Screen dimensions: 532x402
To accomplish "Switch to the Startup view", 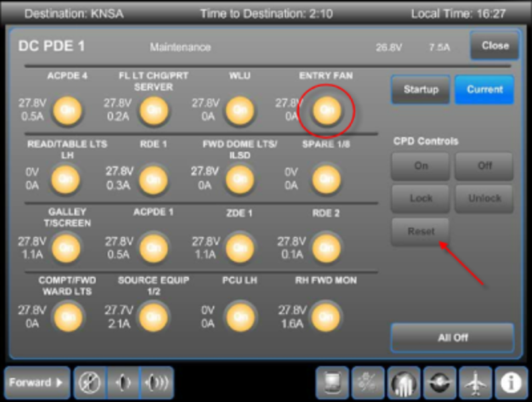I will 420,90.
